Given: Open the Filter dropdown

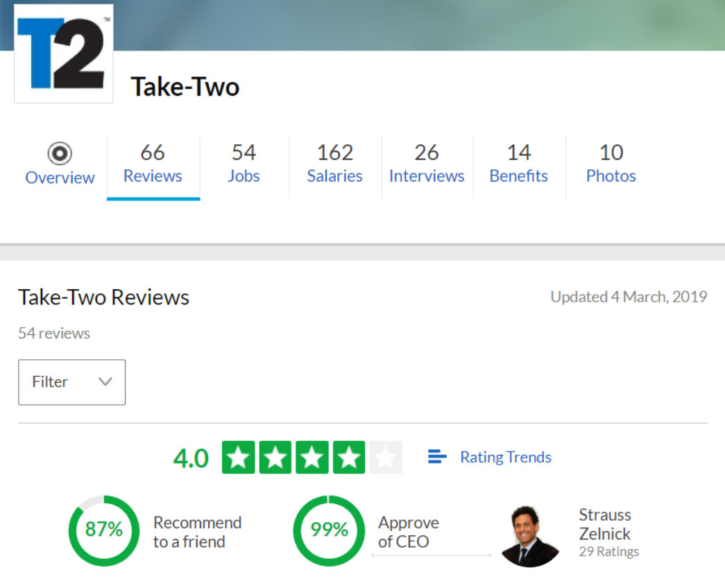Looking at the screenshot, I should pos(71,382).
